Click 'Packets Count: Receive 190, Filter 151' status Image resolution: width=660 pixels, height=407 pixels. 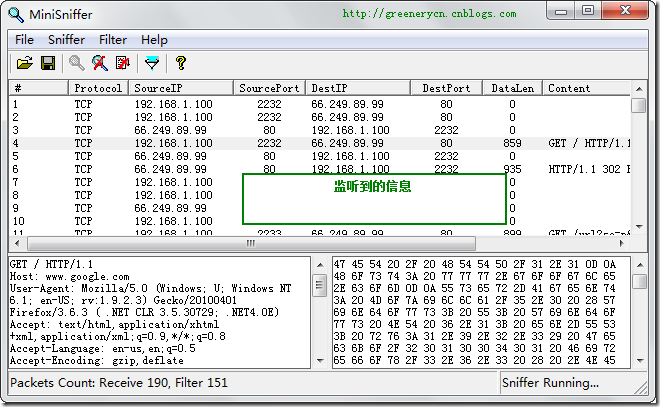(x=119, y=383)
